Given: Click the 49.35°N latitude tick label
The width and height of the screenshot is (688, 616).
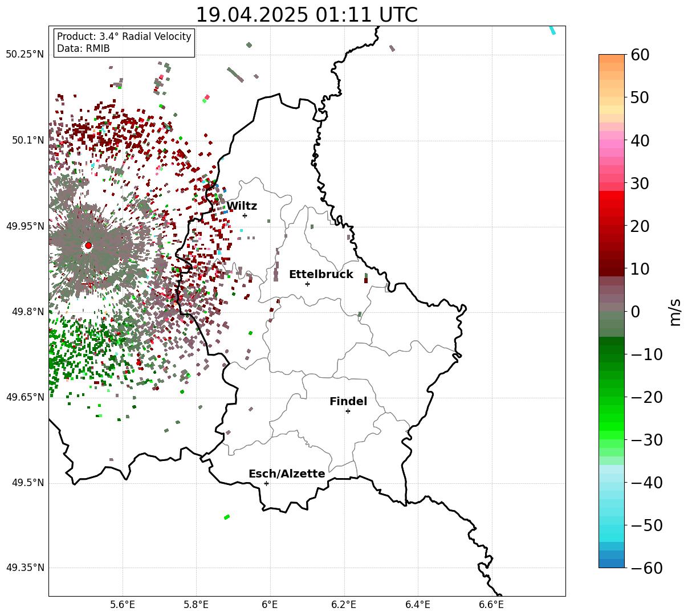Looking at the screenshot, I should tap(25, 568).
